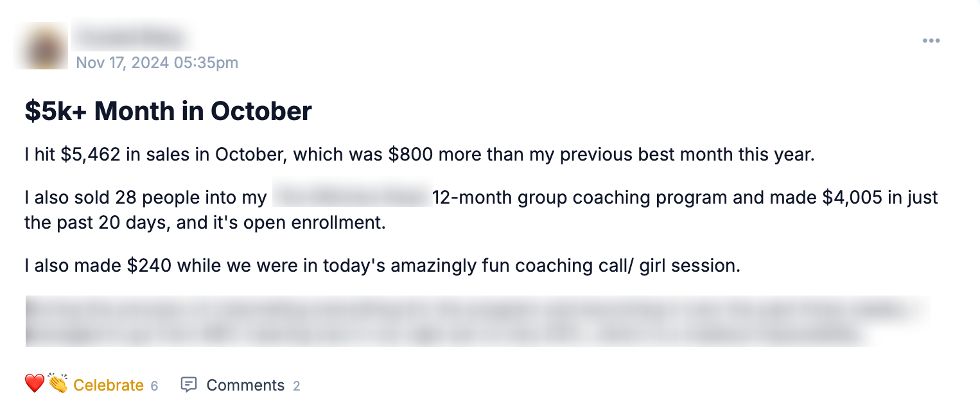Click the Nov 17, 2024 timestamp
The image size is (980, 406).
point(157,63)
